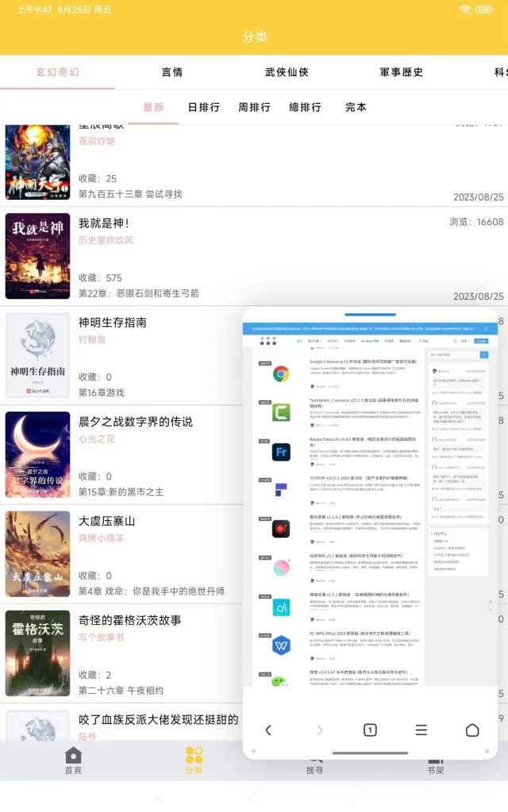Click the 万兴PDF blue icon in floating browser
This screenshot has width=508, height=812.
pyautogui.click(x=281, y=490)
